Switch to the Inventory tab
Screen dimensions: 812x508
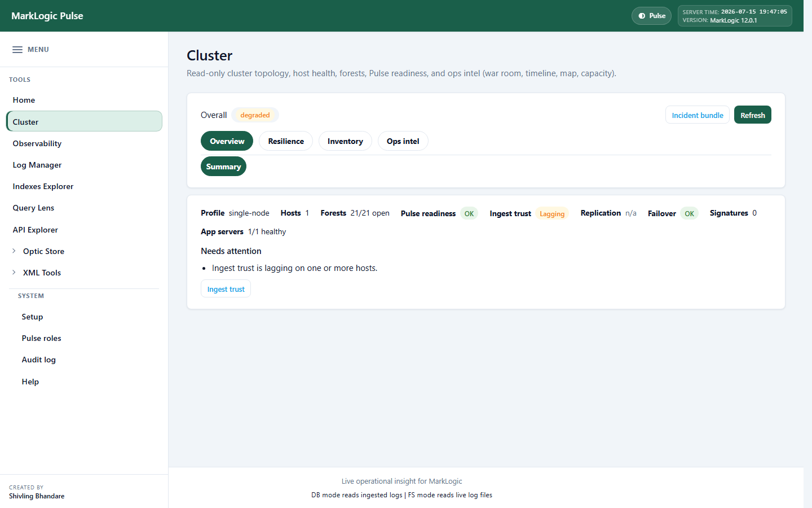(345, 141)
